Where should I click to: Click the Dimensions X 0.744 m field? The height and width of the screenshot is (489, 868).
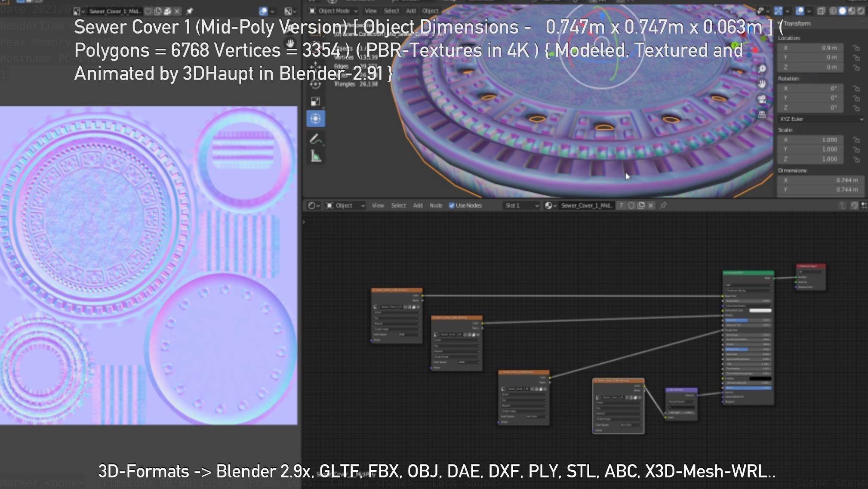820,180
